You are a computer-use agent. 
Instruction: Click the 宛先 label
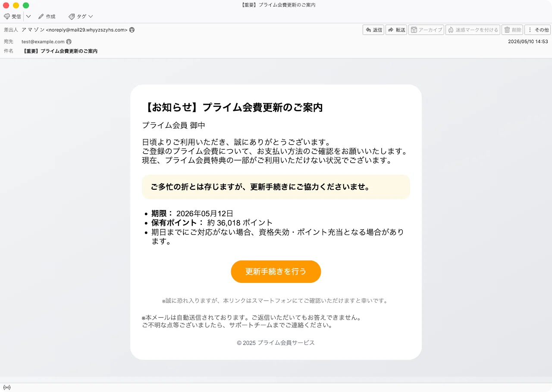click(x=9, y=42)
